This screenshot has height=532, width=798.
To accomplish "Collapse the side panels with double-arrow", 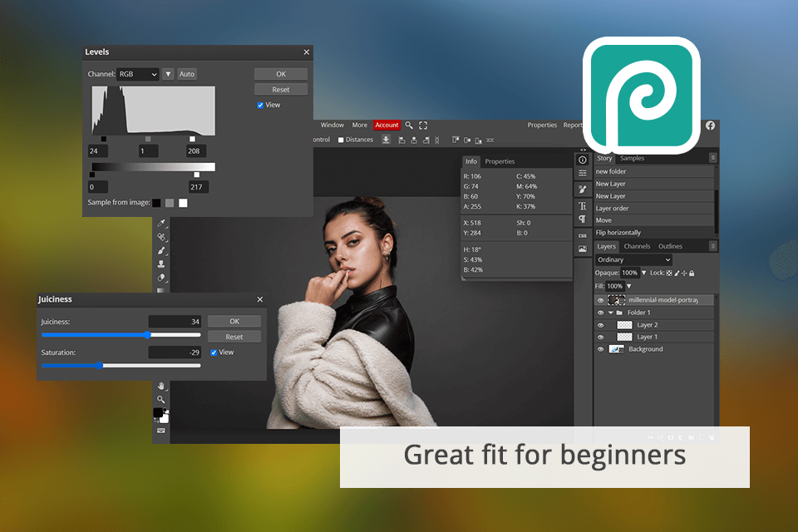I will [x=583, y=150].
